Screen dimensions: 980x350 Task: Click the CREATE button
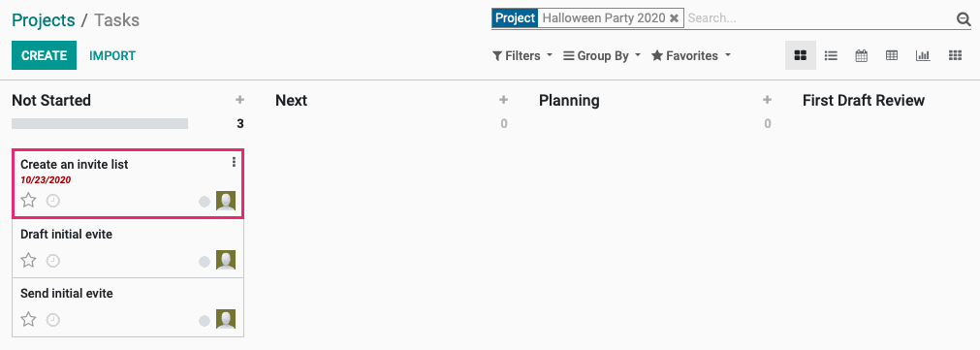(x=44, y=55)
